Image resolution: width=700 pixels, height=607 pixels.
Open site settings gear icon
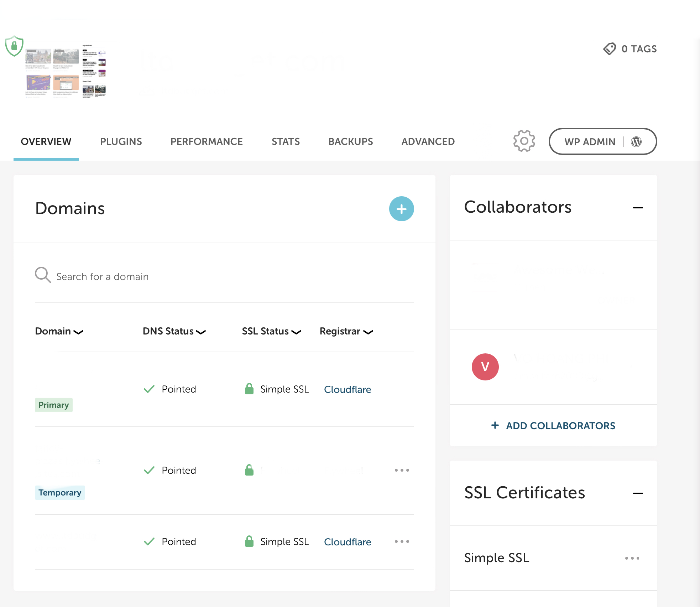click(524, 141)
